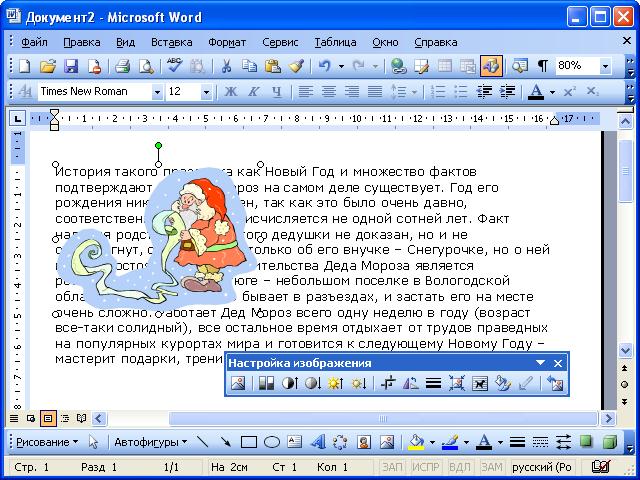Open Print Preview
This screenshot has width=640, height=480.
(146, 66)
